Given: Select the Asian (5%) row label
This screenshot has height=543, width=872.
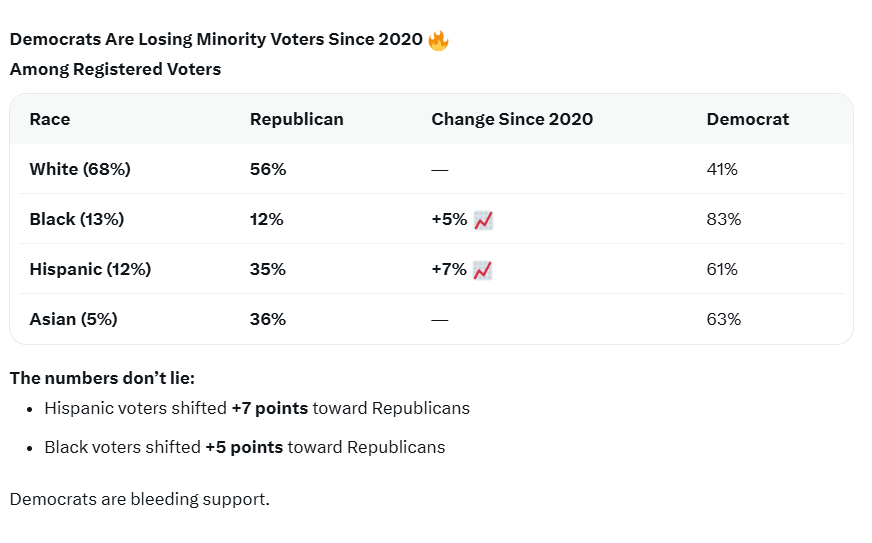Looking at the screenshot, I should click(73, 319).
